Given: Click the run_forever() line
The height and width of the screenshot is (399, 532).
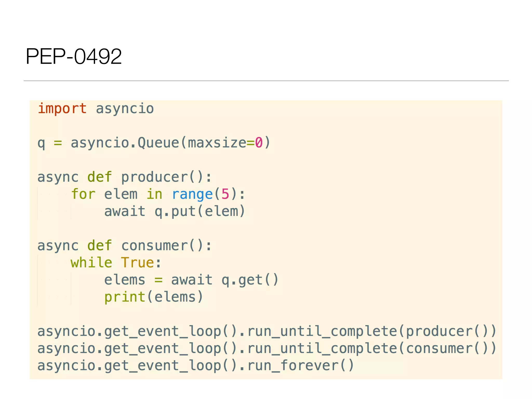Looking at the screenshot, I should [x=196, y=366].
